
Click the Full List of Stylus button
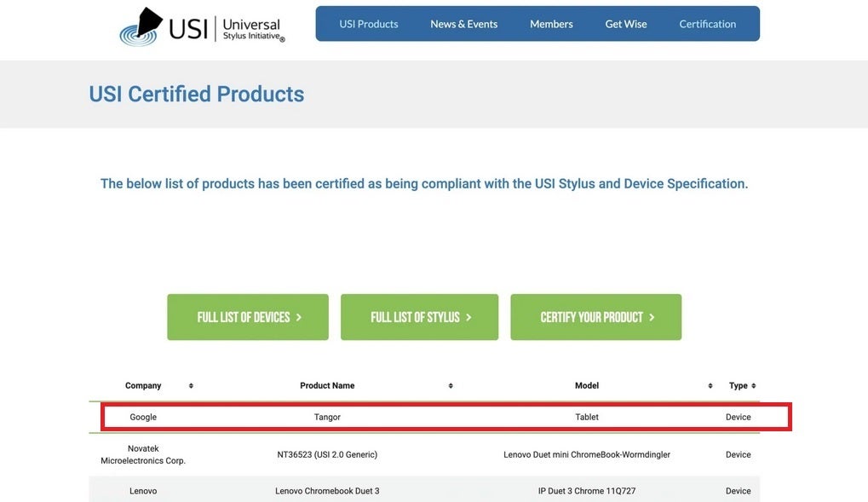click(x=420, y=317)
